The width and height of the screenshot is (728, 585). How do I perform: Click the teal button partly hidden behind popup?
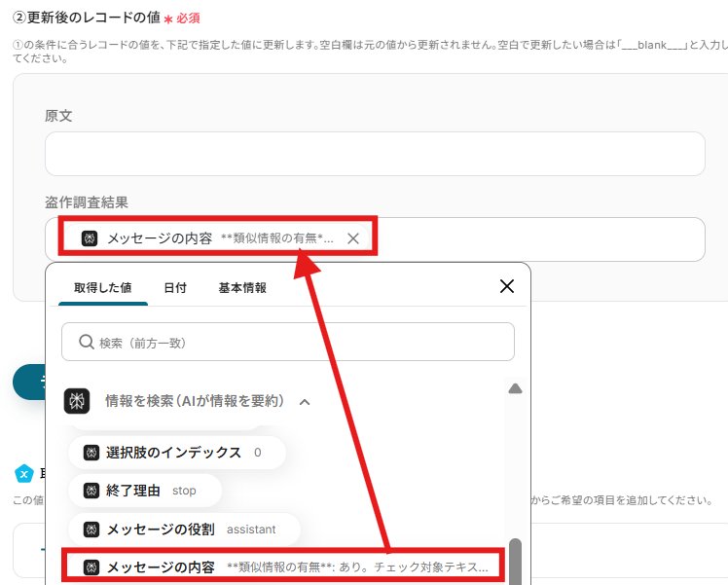pos(29,383)
